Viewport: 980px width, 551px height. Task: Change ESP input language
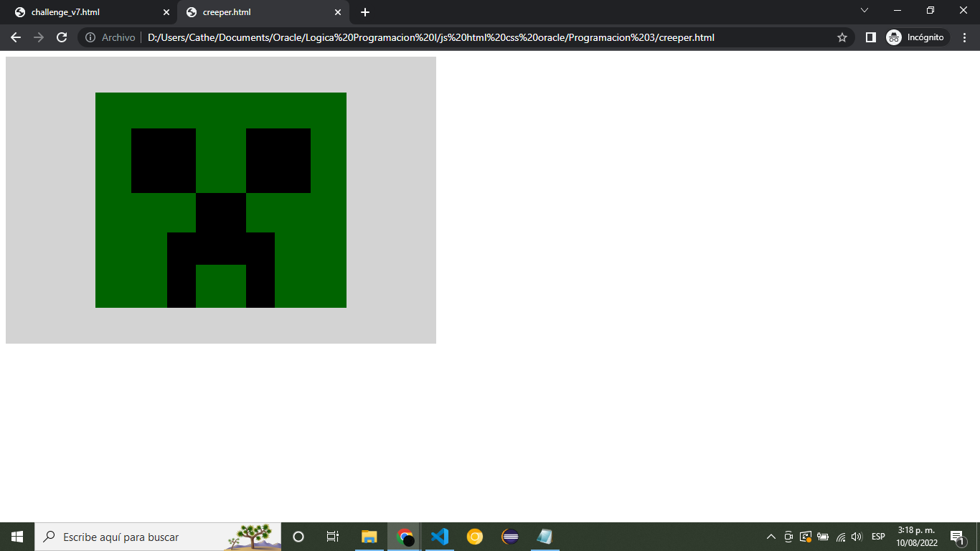[878, 537]
